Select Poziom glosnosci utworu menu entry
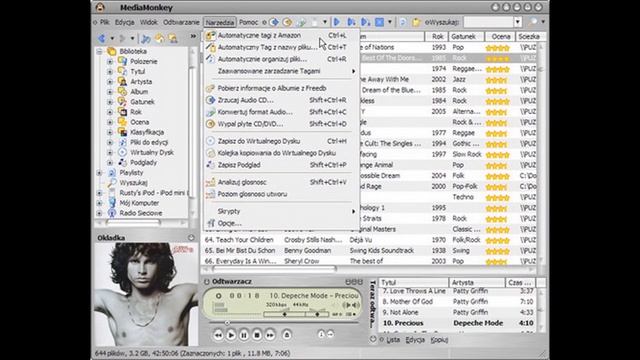This screenshot has width=640, height=360. 281,194
